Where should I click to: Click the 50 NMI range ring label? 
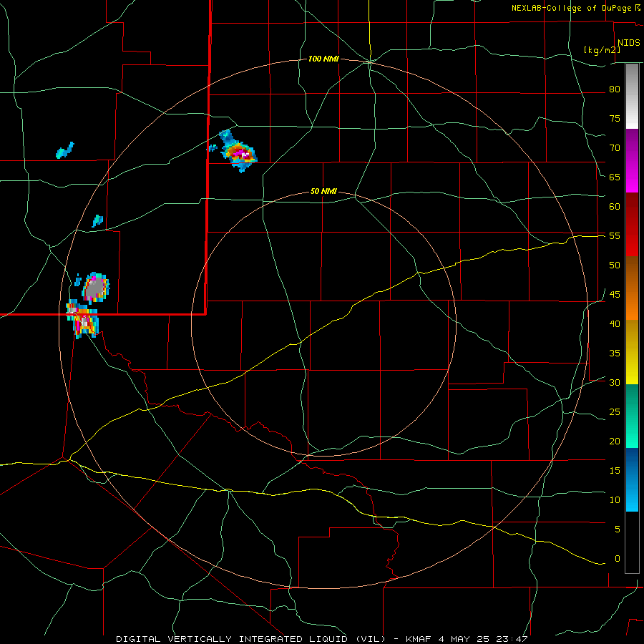[x=323, y=191]
